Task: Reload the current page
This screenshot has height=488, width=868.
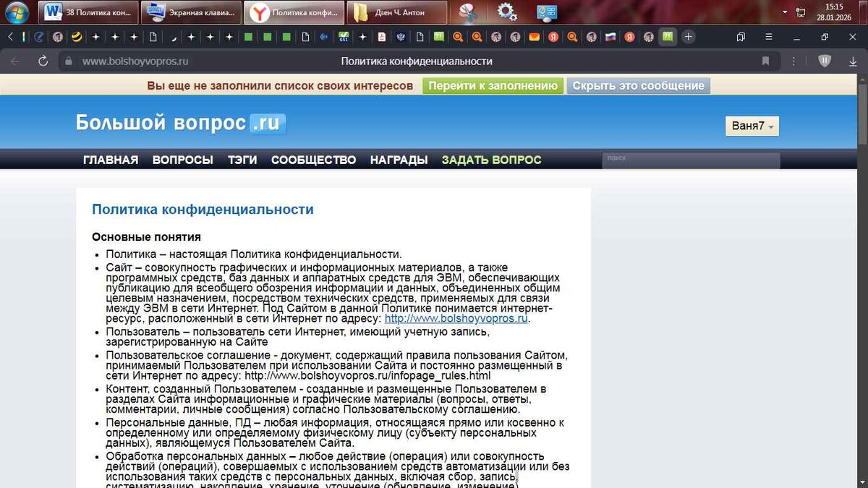Action: (43, 61)
